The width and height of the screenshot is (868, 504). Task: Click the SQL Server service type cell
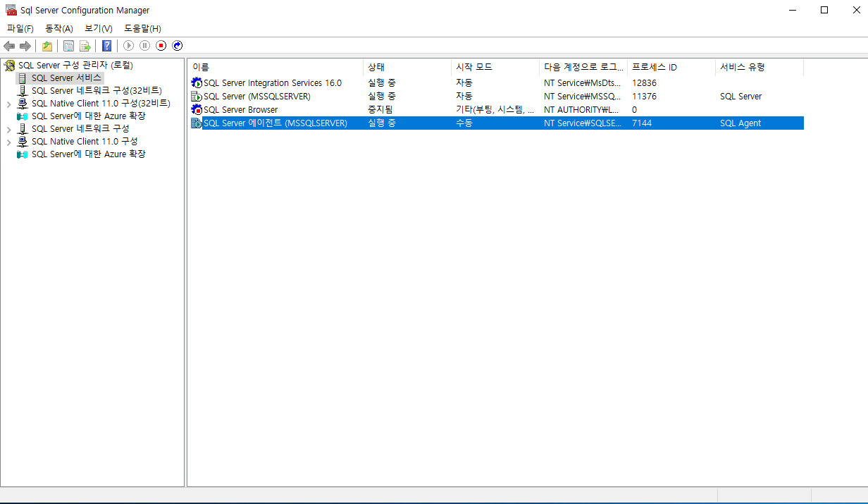[x=740, y=97]
